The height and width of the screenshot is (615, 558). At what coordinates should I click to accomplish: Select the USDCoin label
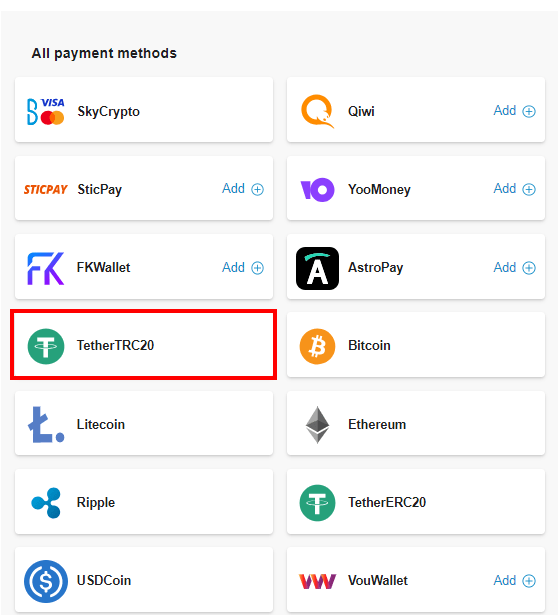pos(104,580)
